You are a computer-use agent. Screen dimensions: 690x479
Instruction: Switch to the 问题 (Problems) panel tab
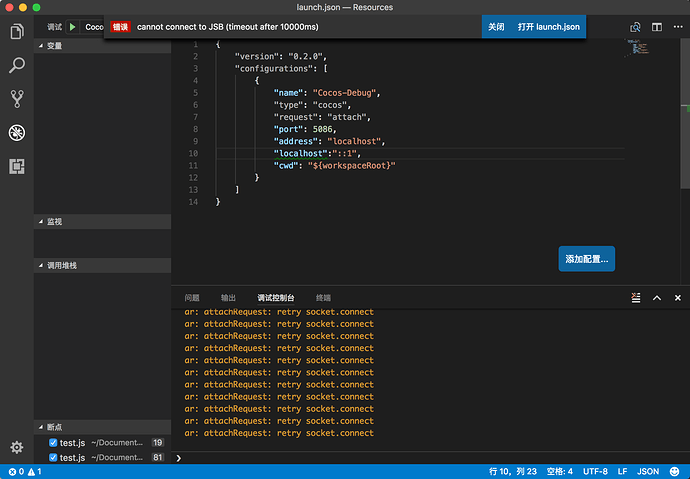coord(192,298)
